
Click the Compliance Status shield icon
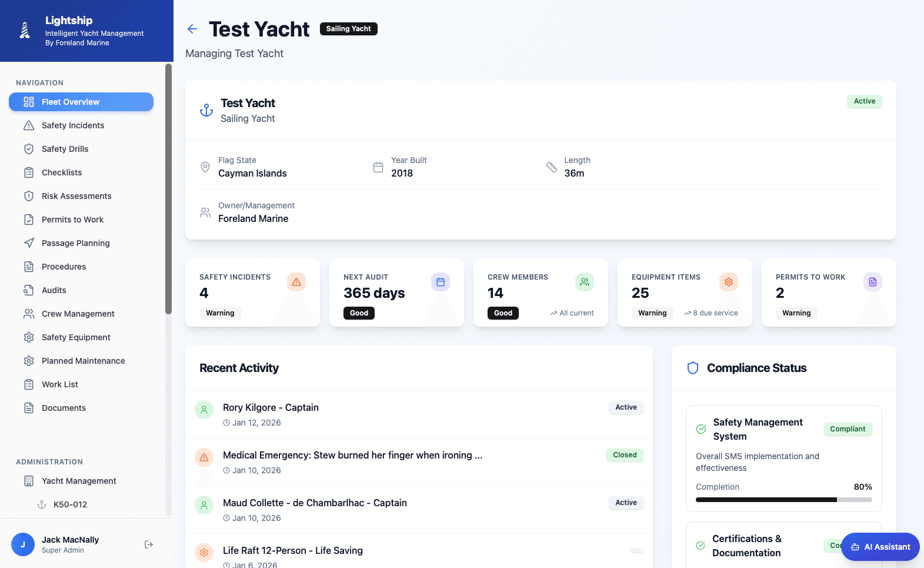[x=693, y=368]
